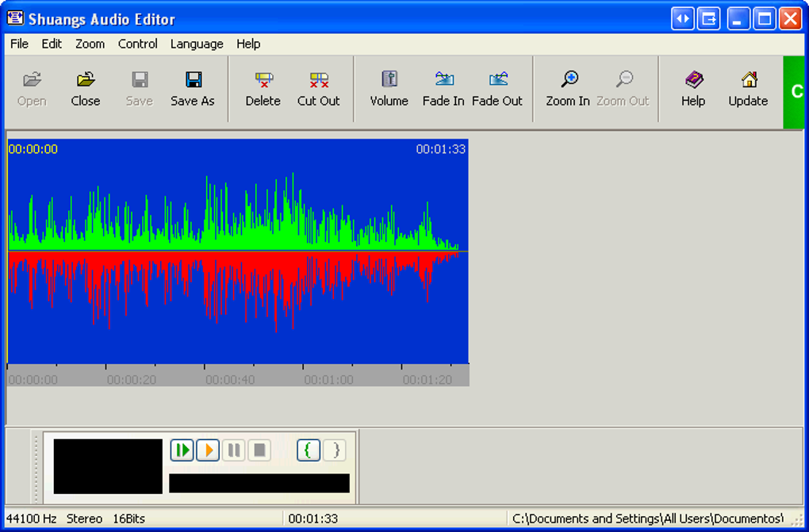This screenshot has width=809, height=532.
Task: Click the 00:01:33 duration label on waveform
Action: (441, 149)
